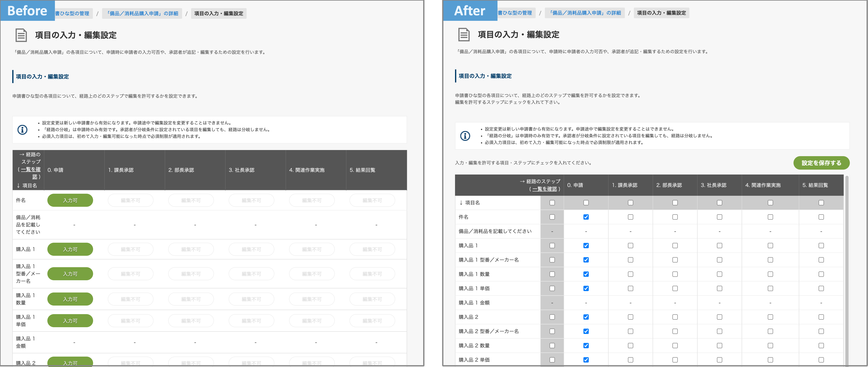Check the row-wide checkbox for 購入品 2 数量 in After
The width and height of the screenshot is (868, 367).
tap(552, 345)
